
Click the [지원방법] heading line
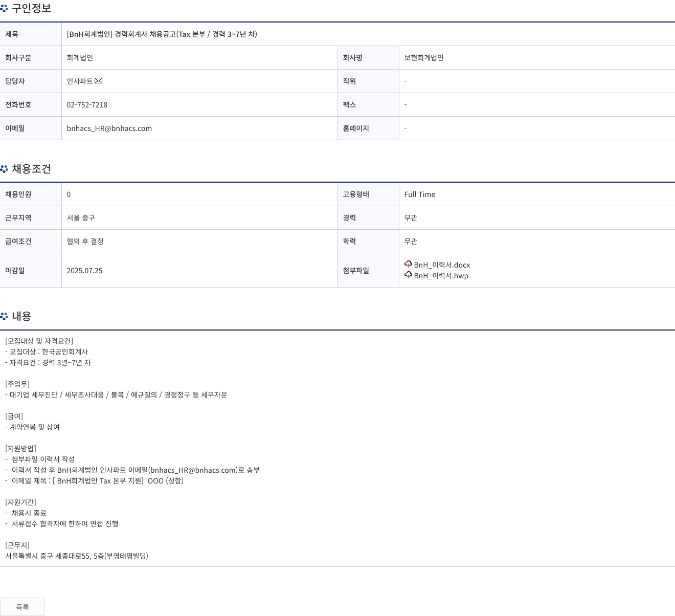[x=21, y=449]
